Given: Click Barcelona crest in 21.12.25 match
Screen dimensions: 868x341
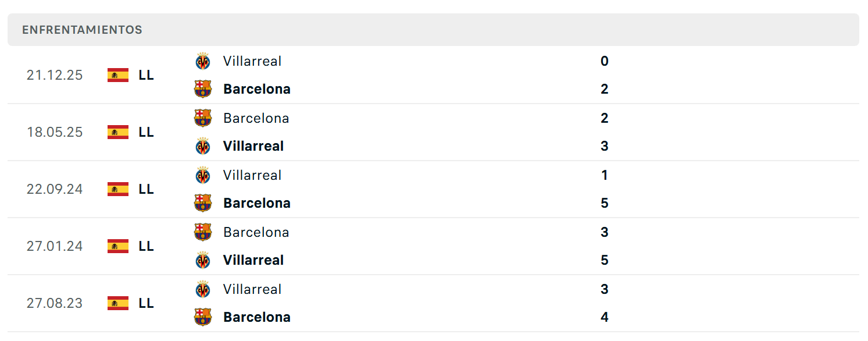Looking at the screenshot, I should pyautogui.click(x=203, y=89).
